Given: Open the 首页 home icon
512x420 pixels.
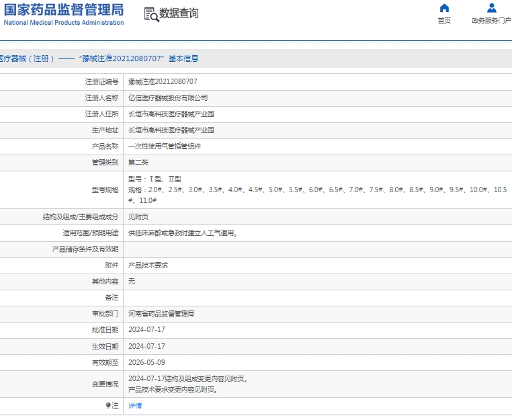Looking at the screenshot, I should (x=444, y=8).
